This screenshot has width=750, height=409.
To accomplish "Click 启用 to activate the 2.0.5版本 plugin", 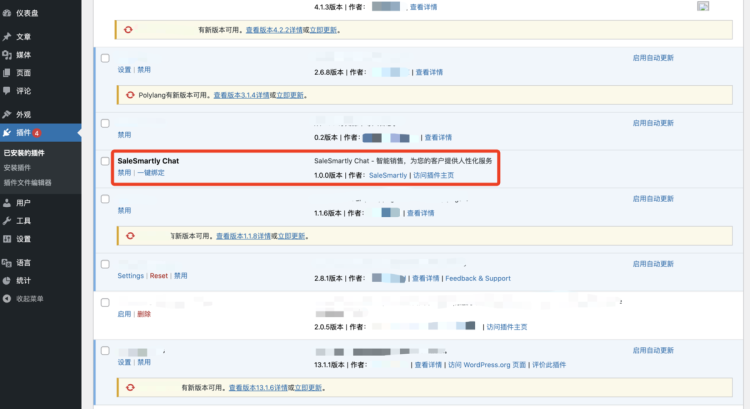I will pyautogui.click(x=124, y=314).
